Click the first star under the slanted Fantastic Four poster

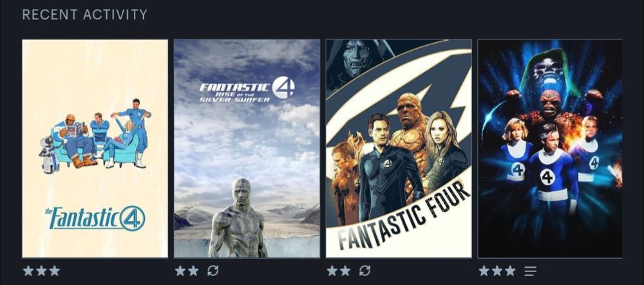pyautogui.click(x=332, y=271)
